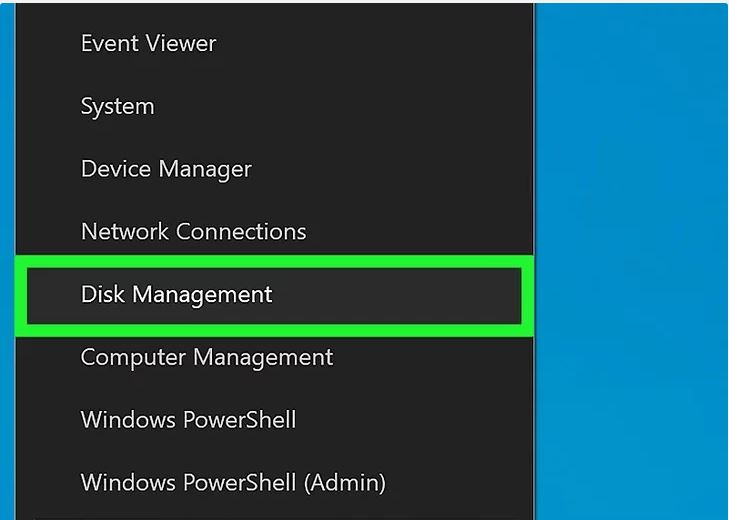Click empty row space right of the System label
The image size is (729, 520).
click(x=344, y=107)
